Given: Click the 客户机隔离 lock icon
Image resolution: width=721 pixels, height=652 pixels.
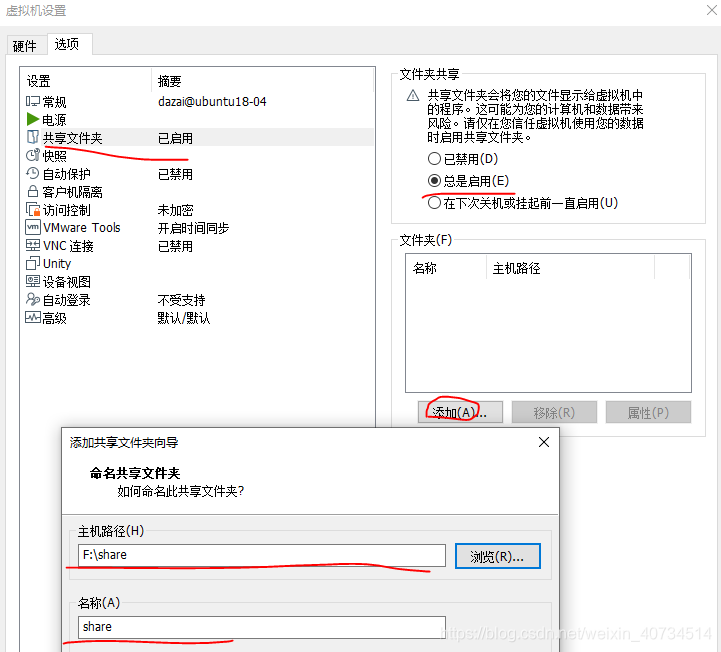Looking at the screenshot, I should 33,191.
